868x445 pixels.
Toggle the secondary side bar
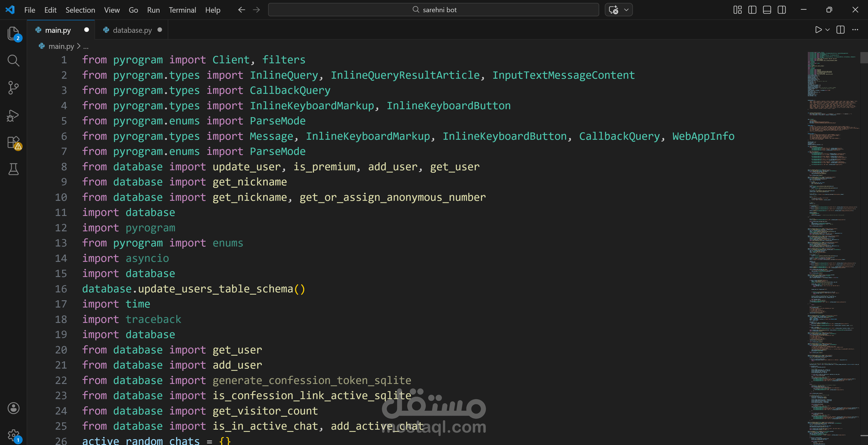click(782, 10)
